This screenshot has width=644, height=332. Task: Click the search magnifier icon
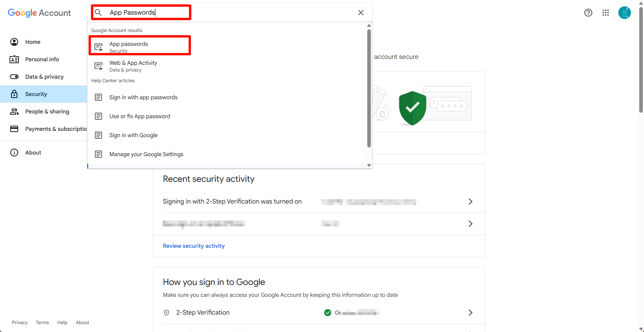[98, 13]
